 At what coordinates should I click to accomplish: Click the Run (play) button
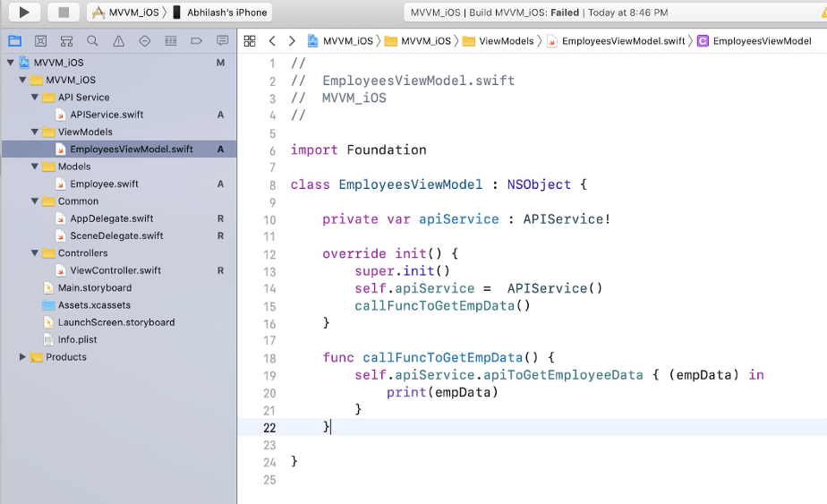24,13
